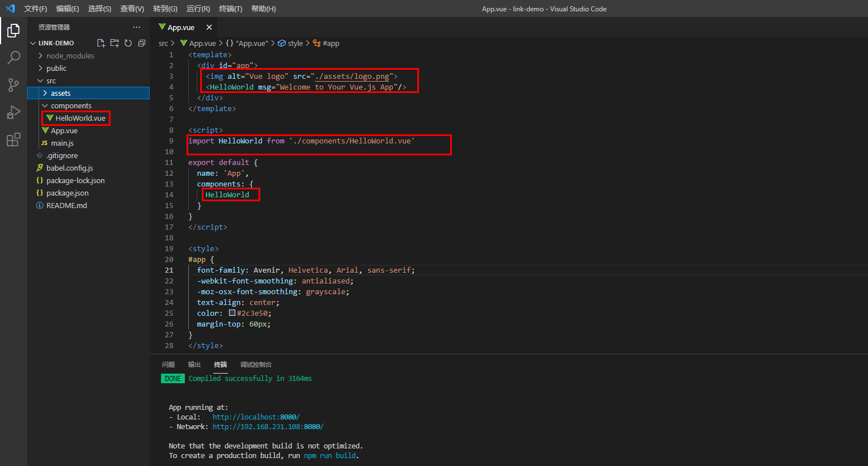Switch to the 输出 panel tab

[194, 365]
